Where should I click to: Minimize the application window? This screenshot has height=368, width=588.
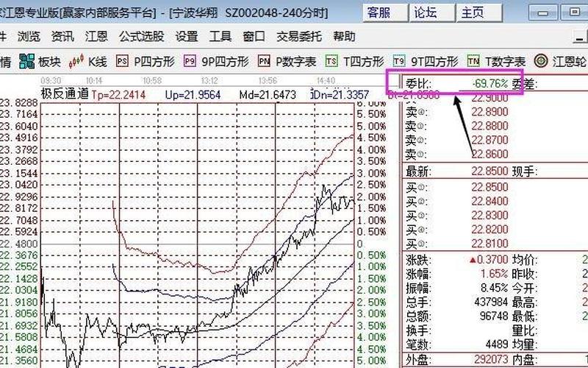click(542, 13)
